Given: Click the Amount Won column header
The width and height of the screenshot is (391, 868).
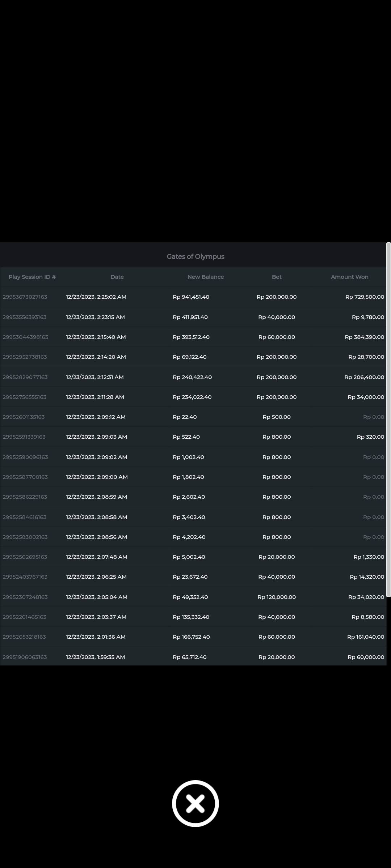Looking at the screenshot, I should (x=349, y=277).
